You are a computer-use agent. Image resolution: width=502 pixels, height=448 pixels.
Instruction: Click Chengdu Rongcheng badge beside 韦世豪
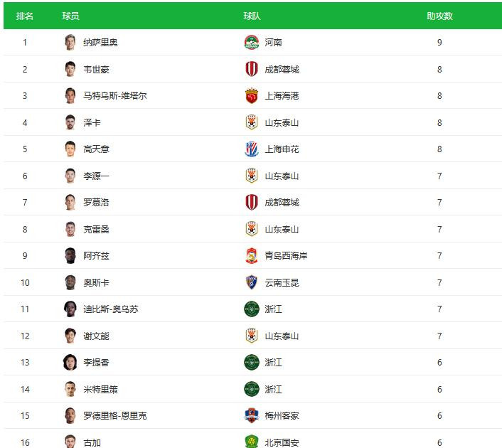pyautogui.click(x=251, y=69)
